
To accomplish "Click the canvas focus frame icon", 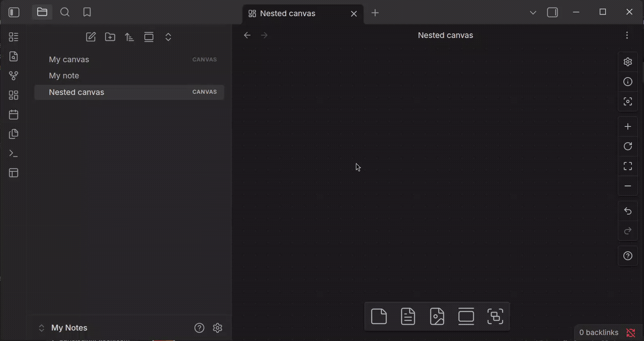I will click(628, 102).
